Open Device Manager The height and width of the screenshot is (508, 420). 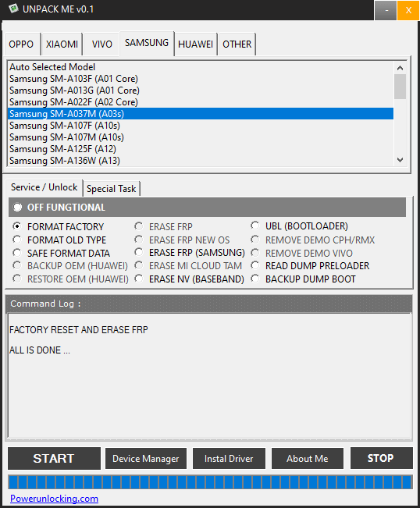[146, 458]
